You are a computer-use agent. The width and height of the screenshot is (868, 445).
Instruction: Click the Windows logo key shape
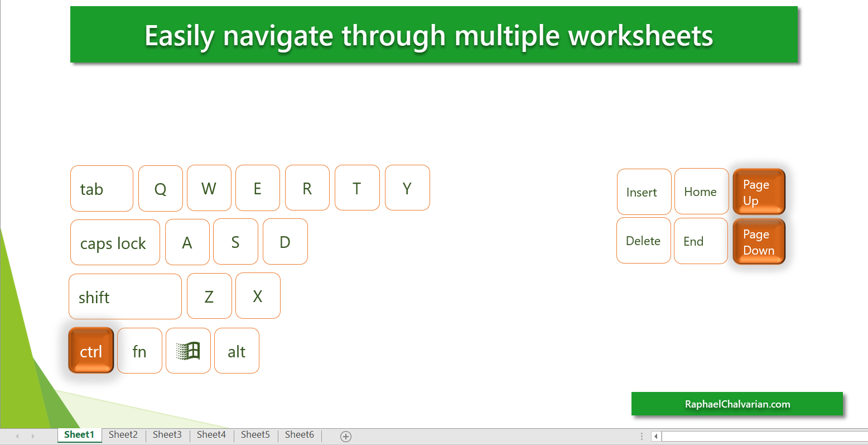(x=188, y=351)
